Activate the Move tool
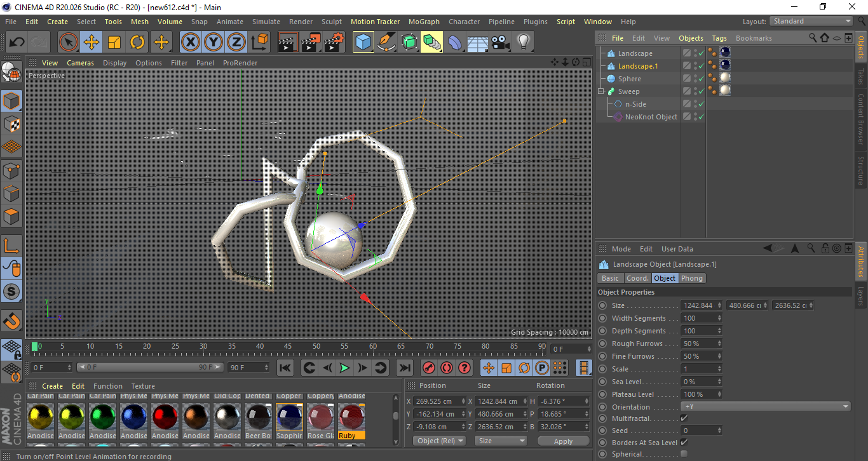 click(x=92, y=43)
